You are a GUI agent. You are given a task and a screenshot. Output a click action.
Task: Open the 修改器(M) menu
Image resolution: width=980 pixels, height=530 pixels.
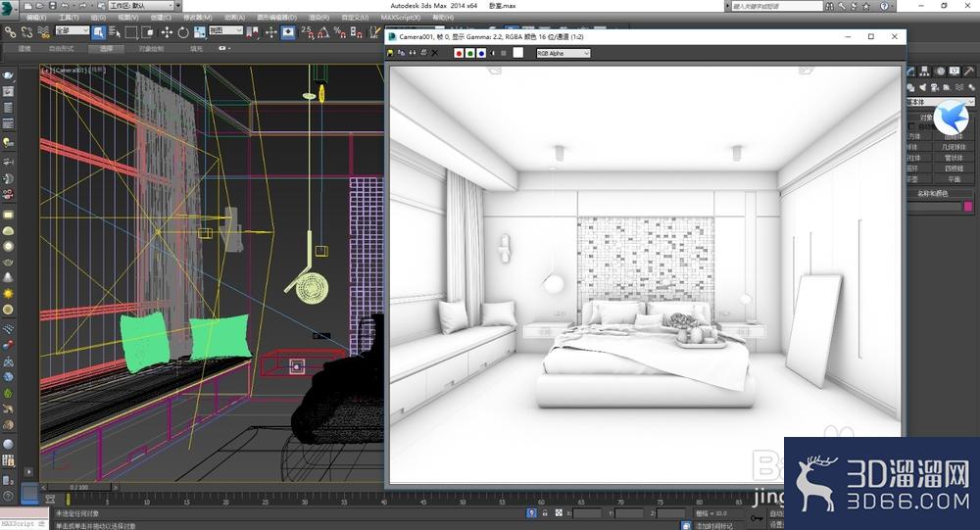(x=198, y=18)
